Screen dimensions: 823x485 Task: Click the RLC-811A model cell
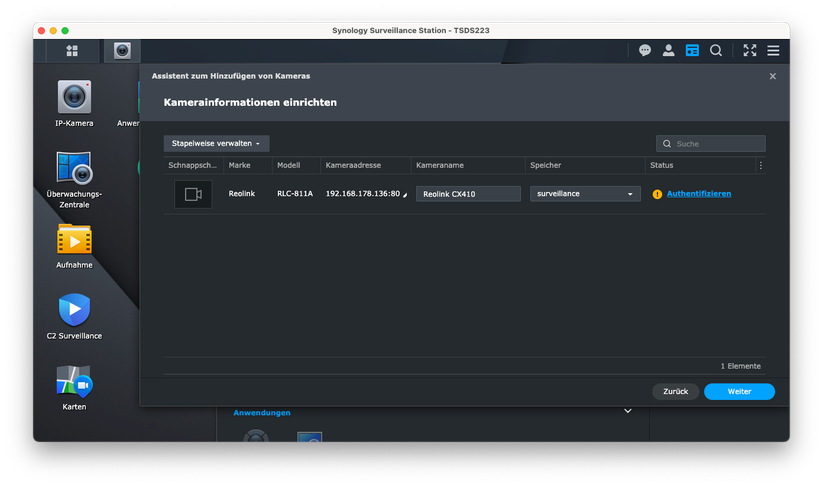tap(295, 194)
